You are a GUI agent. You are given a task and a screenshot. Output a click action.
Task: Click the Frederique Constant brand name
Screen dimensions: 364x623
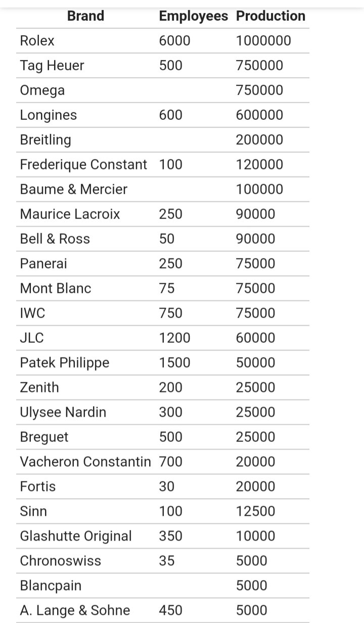point(83,165)
